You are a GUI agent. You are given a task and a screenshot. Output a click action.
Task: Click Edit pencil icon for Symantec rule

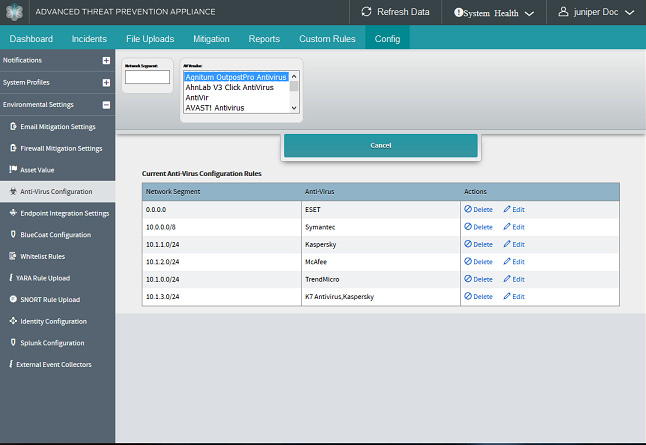point(507,226)
